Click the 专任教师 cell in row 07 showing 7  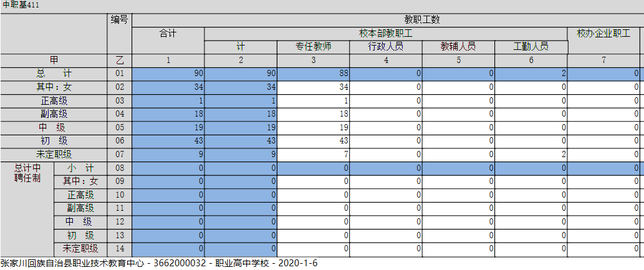[x=313, y=155]
